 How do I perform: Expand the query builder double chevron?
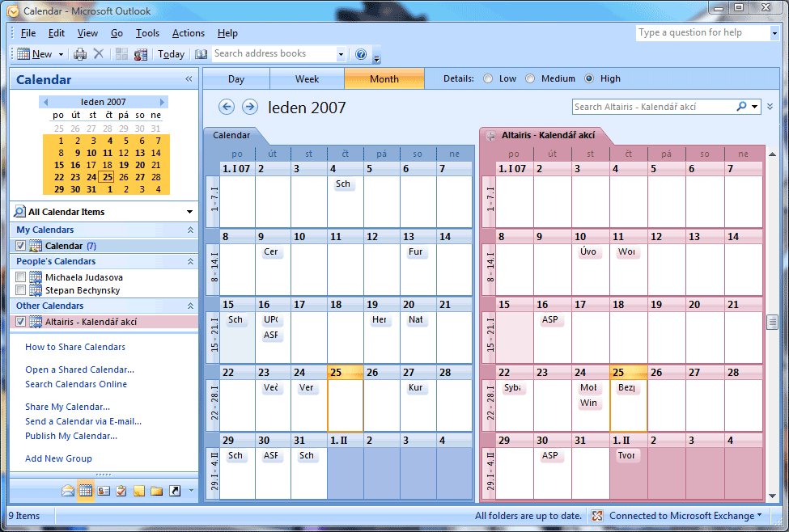770,107
